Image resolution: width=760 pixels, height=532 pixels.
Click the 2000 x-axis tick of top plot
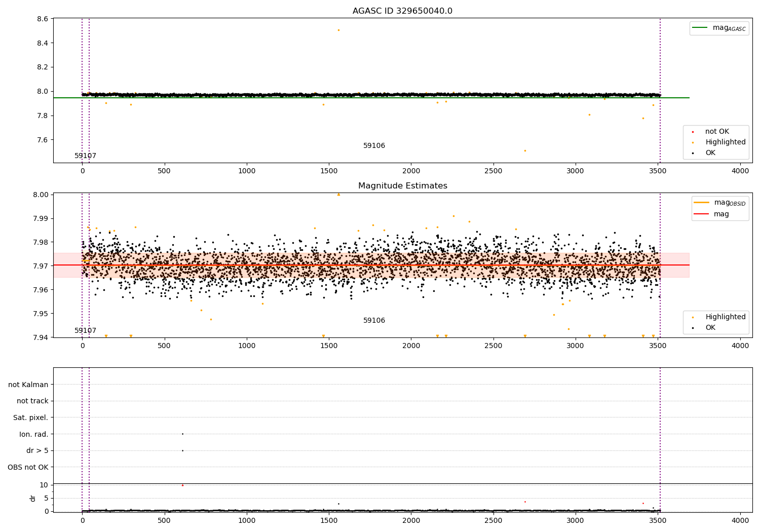point(411,171)
